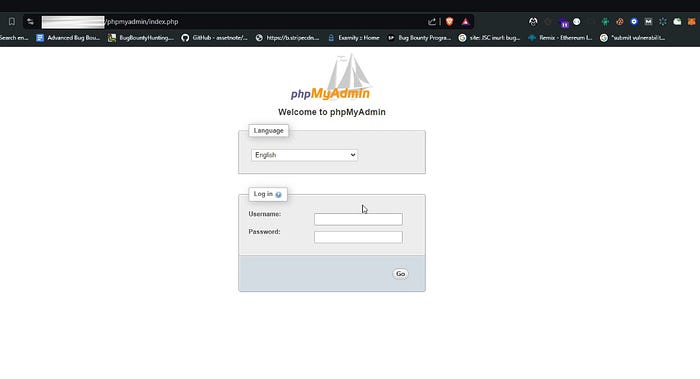Open the Bug Bounty Progra... bookmark

pyautogui.click(x=419, y=38)
